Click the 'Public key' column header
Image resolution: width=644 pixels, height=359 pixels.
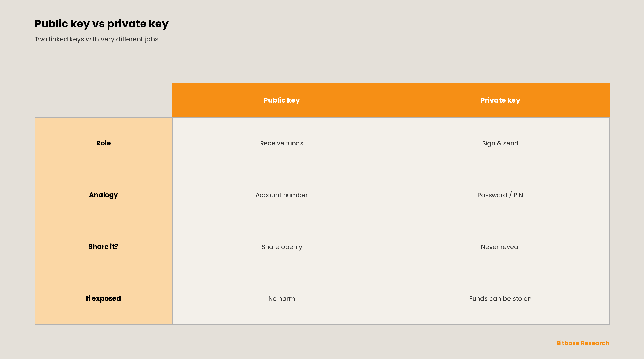pyautogui.click(x=282, y=100)
